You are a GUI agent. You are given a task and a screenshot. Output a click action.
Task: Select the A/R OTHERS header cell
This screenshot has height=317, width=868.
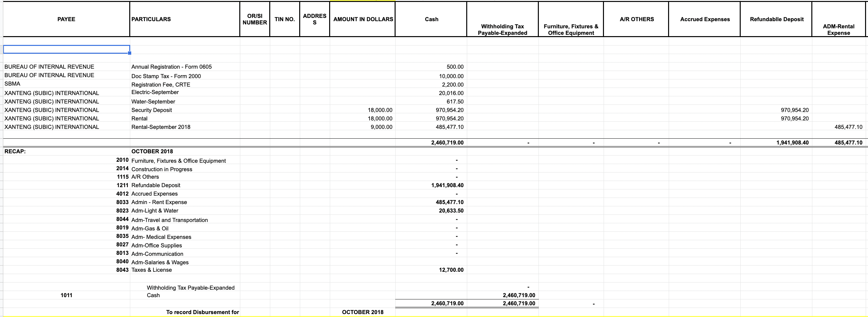point(637,19)
